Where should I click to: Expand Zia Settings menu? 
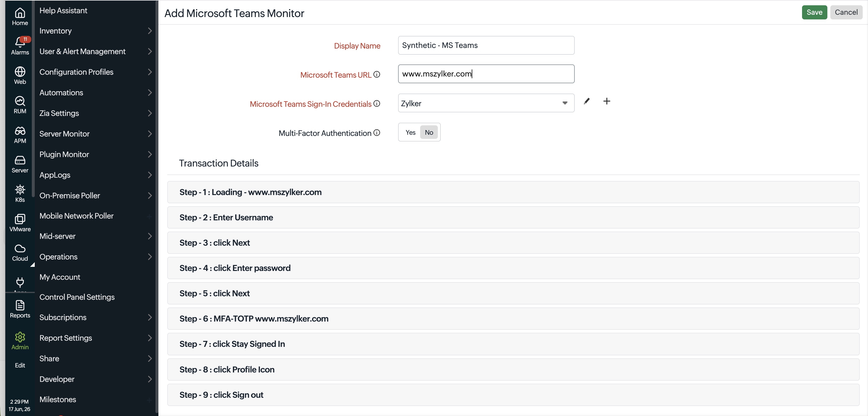click(x=95, y=113)
